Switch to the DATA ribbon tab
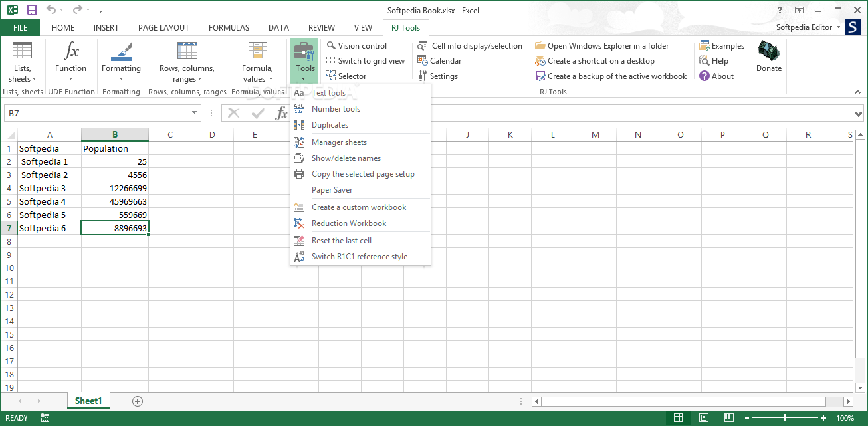868x426 pixels. 278,28
